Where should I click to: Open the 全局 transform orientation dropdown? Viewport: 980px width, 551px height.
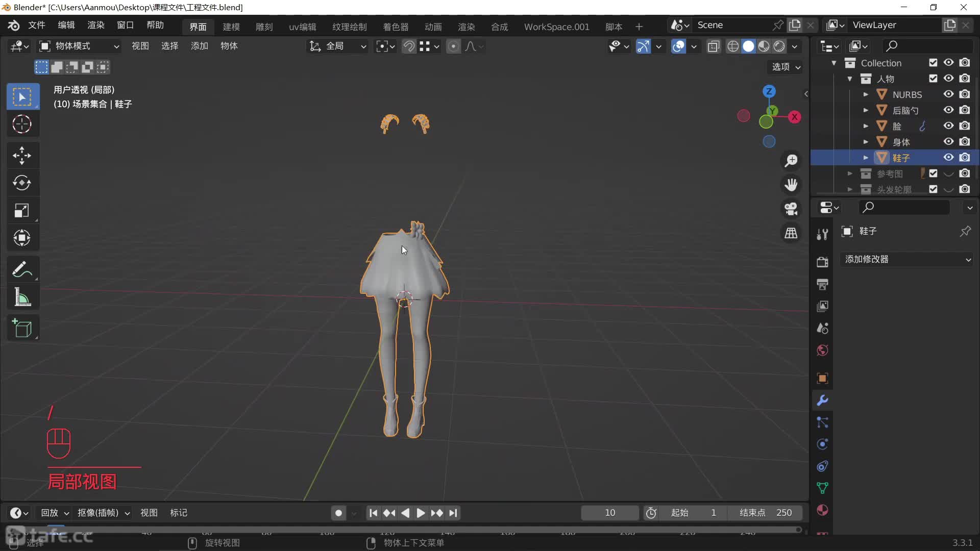pyautogui.click(x=337, y=46)
